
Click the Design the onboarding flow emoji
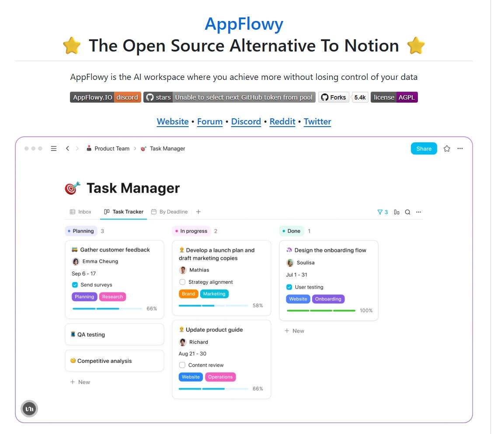pyautogui.click(x=289, y=250)
